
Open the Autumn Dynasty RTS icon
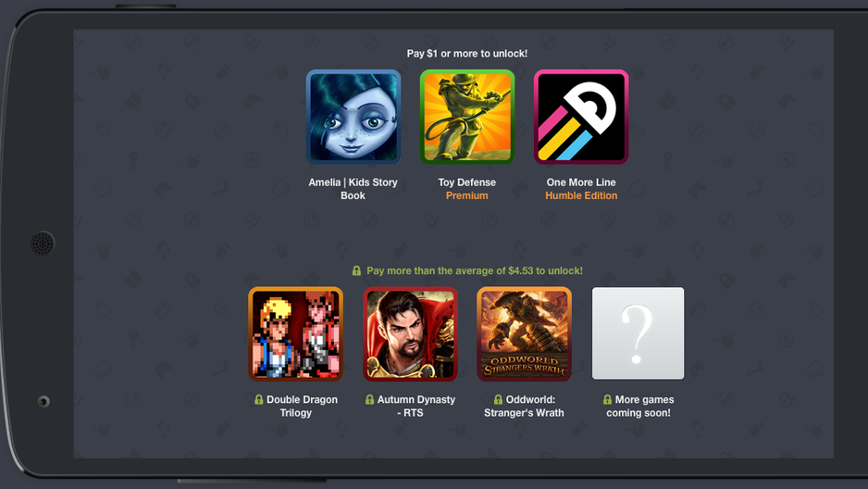410,334
